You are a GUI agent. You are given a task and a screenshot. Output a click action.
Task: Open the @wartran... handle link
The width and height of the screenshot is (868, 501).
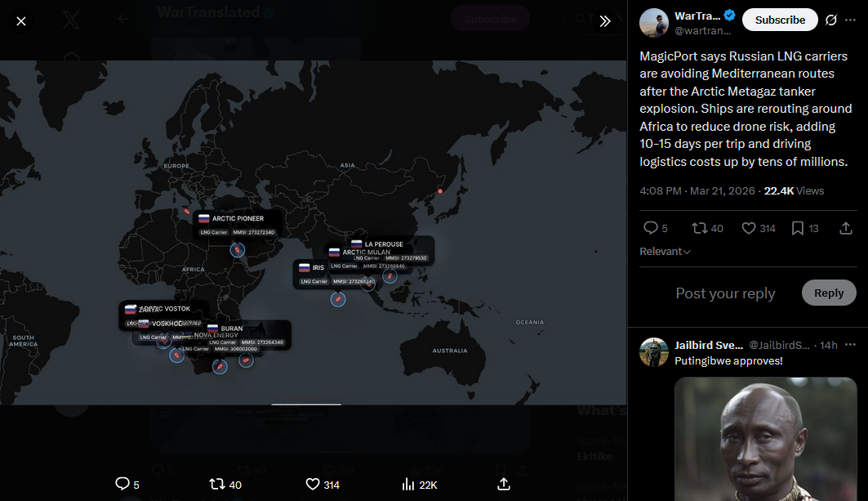point(702,30)
